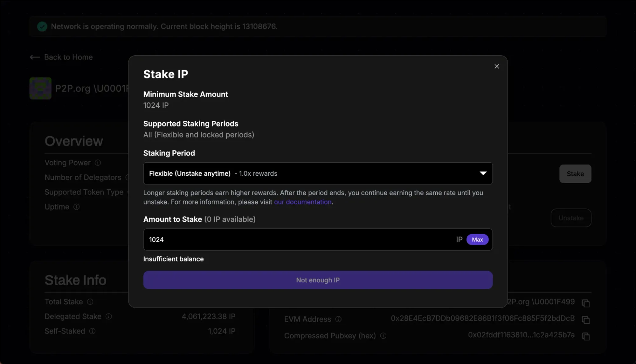
Task: Click the EVM Address info icon
Action: pyautogui.click(x=338, y=319)
